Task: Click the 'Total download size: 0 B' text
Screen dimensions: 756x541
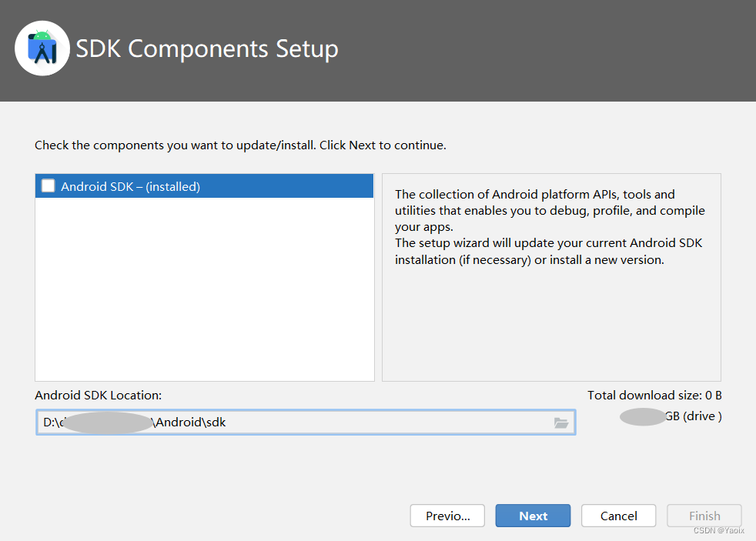Action: tap(654, 396)
